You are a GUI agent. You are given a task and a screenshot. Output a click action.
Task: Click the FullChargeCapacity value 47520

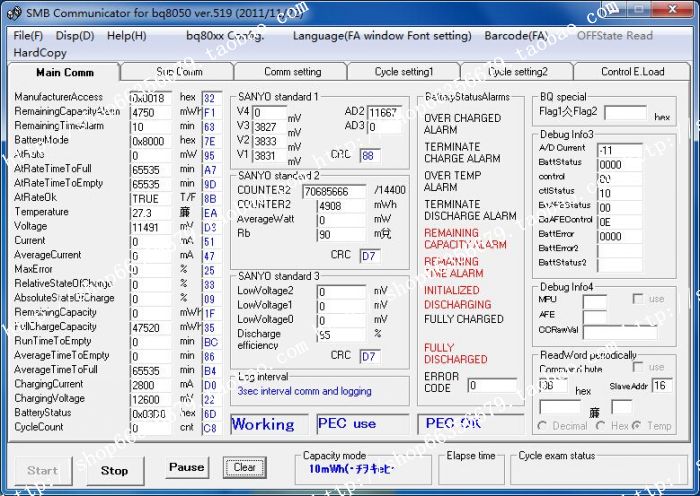[x=151, y=328]
